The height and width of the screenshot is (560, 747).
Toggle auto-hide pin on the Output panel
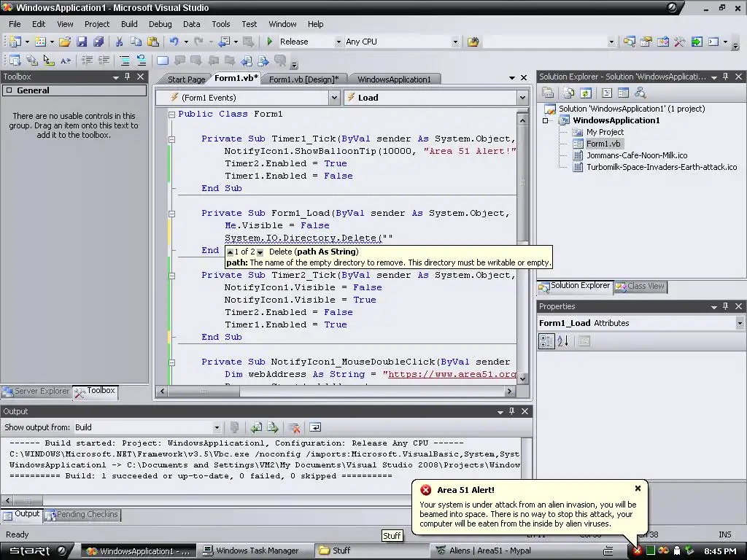[511, 411]
